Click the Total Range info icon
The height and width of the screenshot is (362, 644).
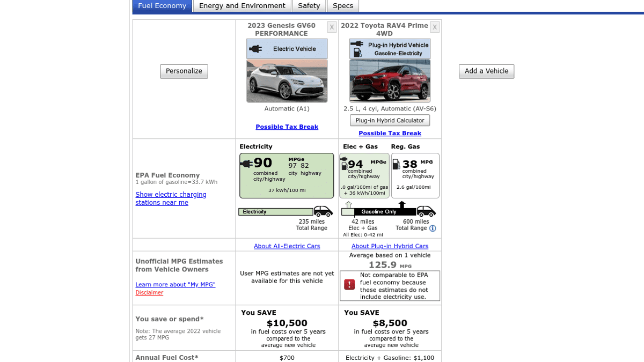(x=433, y=228)
